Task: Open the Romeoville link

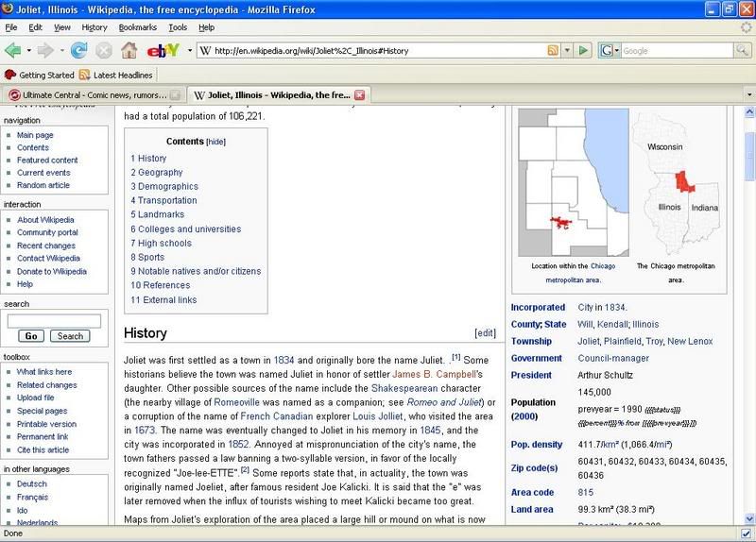Action: pyautogui.click(x=237, y=402)
